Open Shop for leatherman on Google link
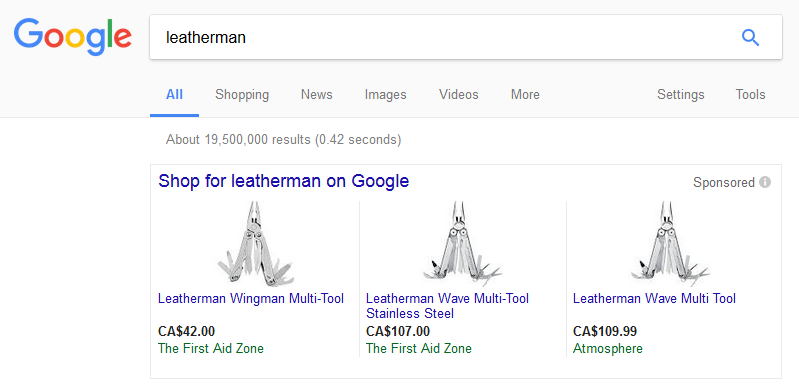Viewport: 799px width, 391px height. coord(283,181)
